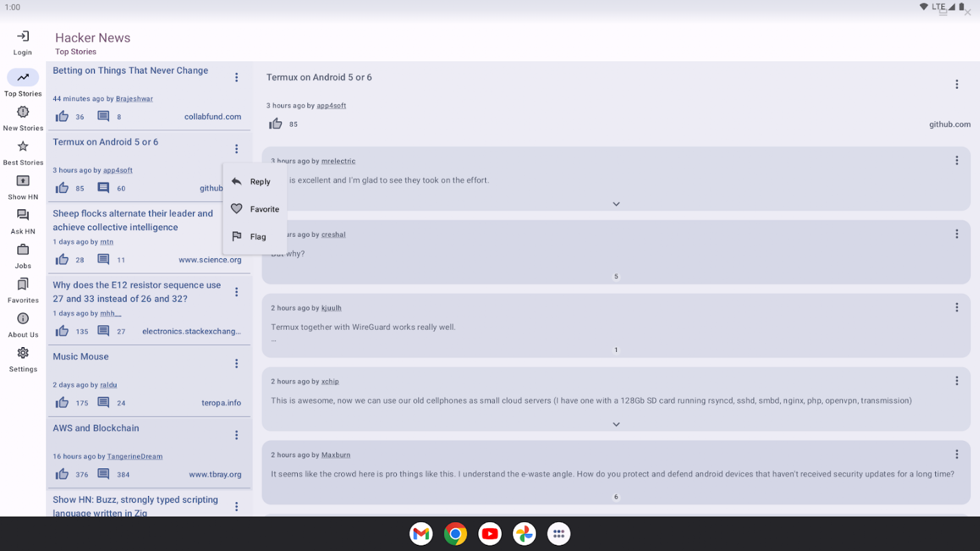980x551 pixels.
Task: Upvote the E12 resistor sequence story
Action: pyautogui.click(x=62, y=331)
